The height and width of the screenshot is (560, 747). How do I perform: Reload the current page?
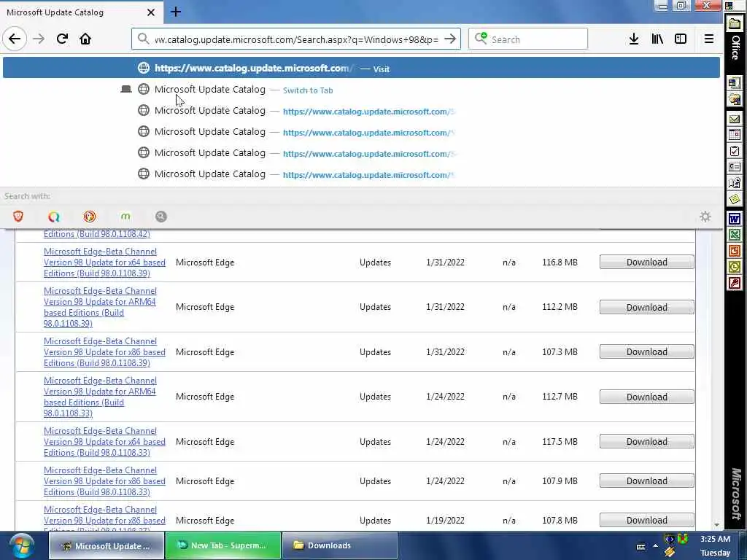pyautogui.click(x=62, y=39)
